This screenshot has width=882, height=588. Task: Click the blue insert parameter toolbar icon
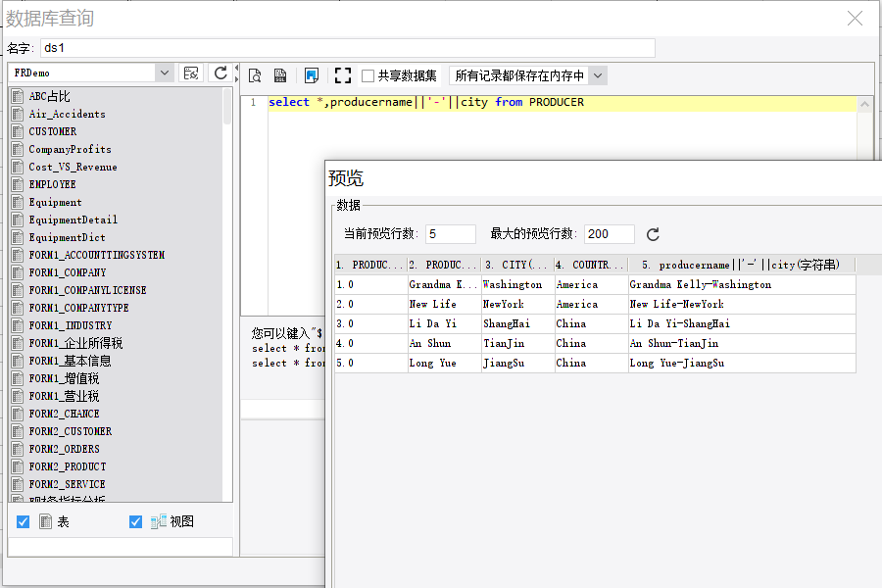click(311, 75)
